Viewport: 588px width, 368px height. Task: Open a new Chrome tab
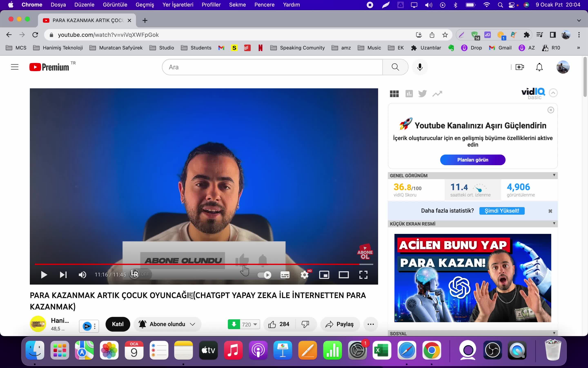click(x=145, y=20)
